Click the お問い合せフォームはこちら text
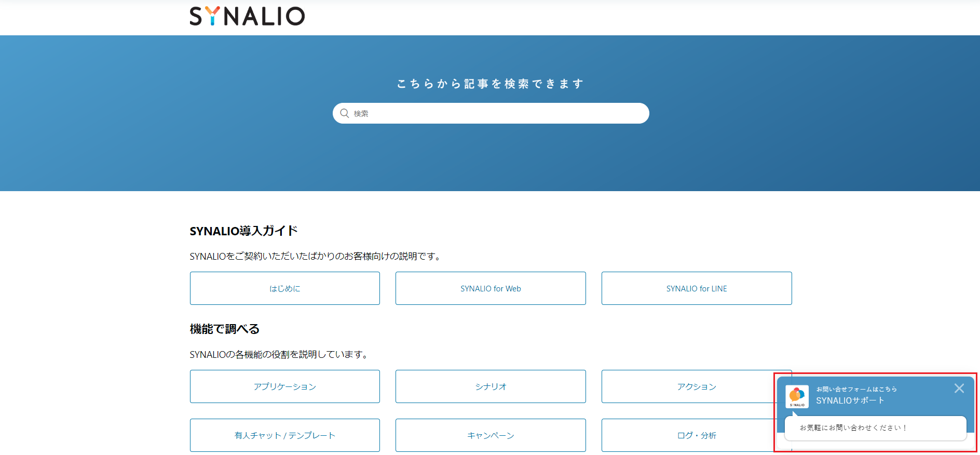980x455 pixels. tap(856, 389)
